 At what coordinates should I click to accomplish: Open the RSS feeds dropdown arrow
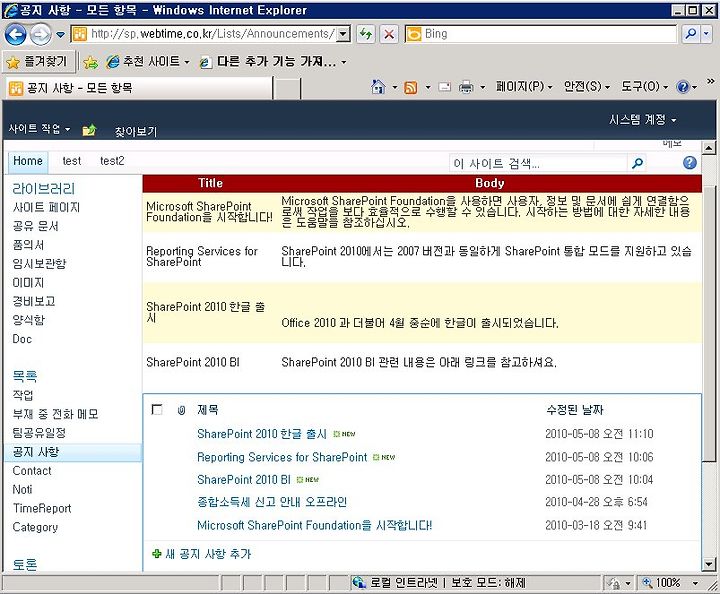pos(428,87)
